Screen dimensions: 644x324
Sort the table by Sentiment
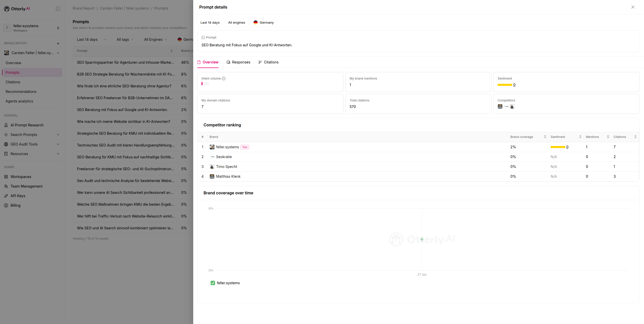(x=580, y=137)
